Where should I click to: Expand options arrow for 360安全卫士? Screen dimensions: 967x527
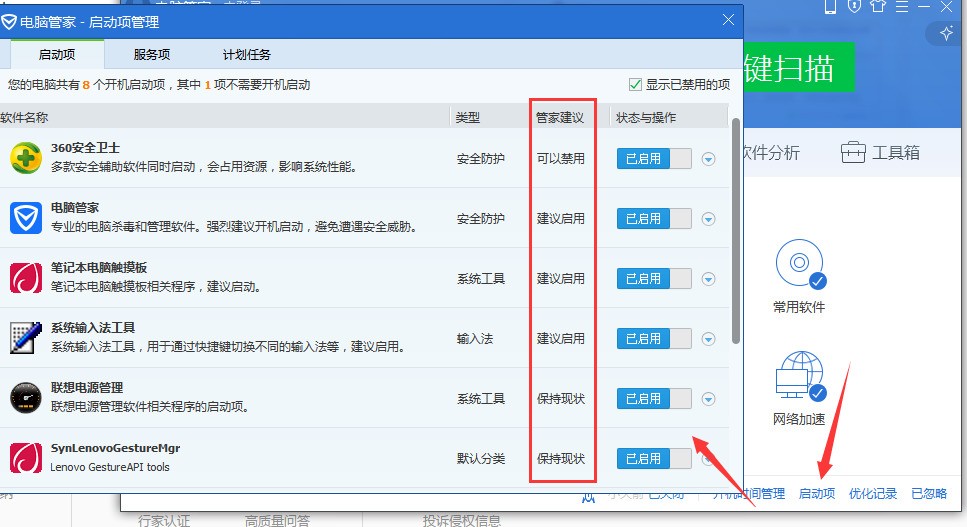(709, 159)
